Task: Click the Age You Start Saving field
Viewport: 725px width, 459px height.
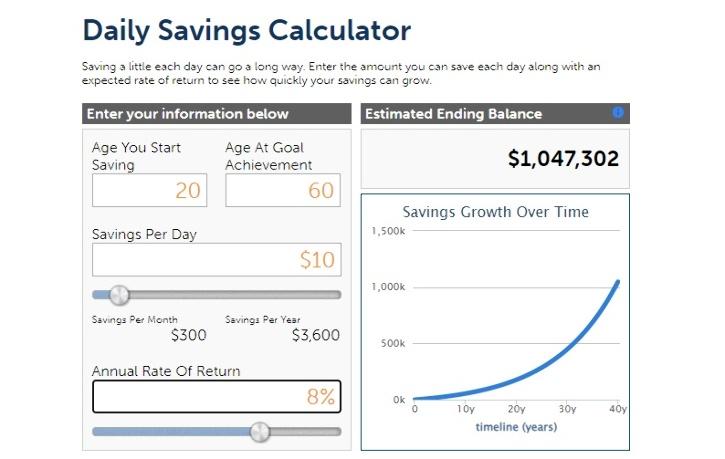Action: click(x=149, y=190)
